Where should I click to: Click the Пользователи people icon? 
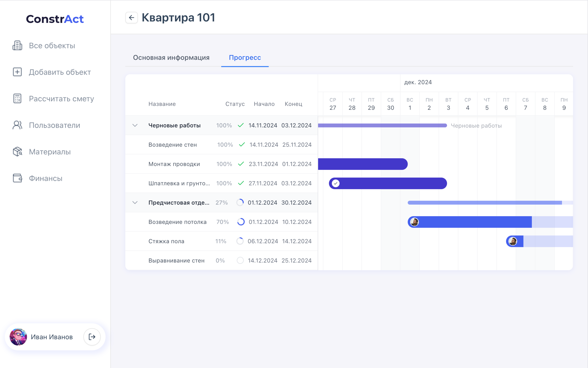(17, 125)
